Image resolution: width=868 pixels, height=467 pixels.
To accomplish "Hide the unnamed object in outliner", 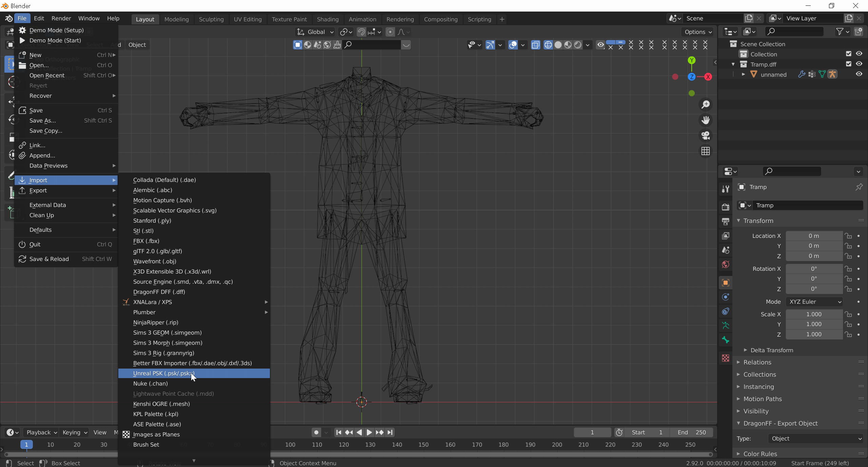I will (x=859, y=74).
